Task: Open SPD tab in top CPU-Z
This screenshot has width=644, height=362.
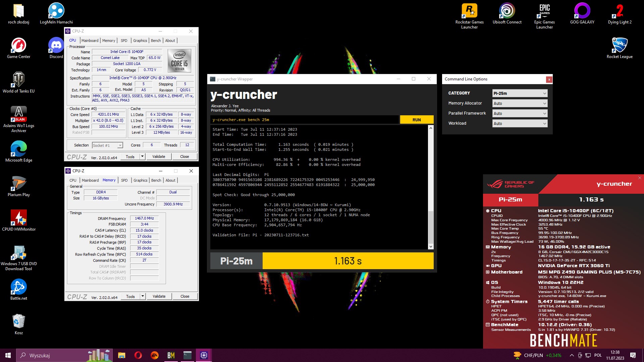Action: 124,41
